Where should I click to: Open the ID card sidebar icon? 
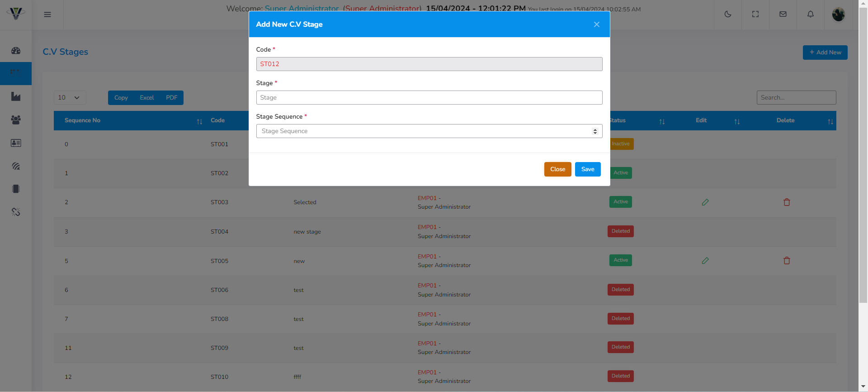pos(16,143)
